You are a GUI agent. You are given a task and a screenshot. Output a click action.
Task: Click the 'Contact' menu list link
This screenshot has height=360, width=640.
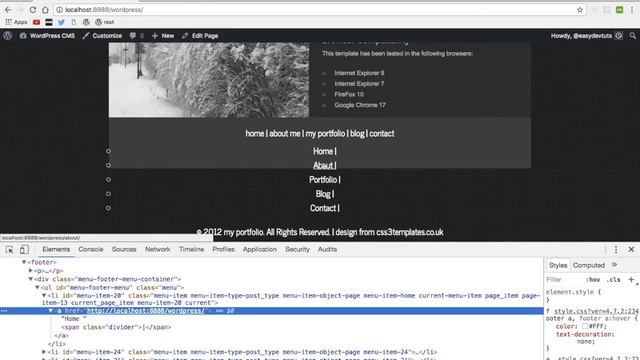click(323, 208)
